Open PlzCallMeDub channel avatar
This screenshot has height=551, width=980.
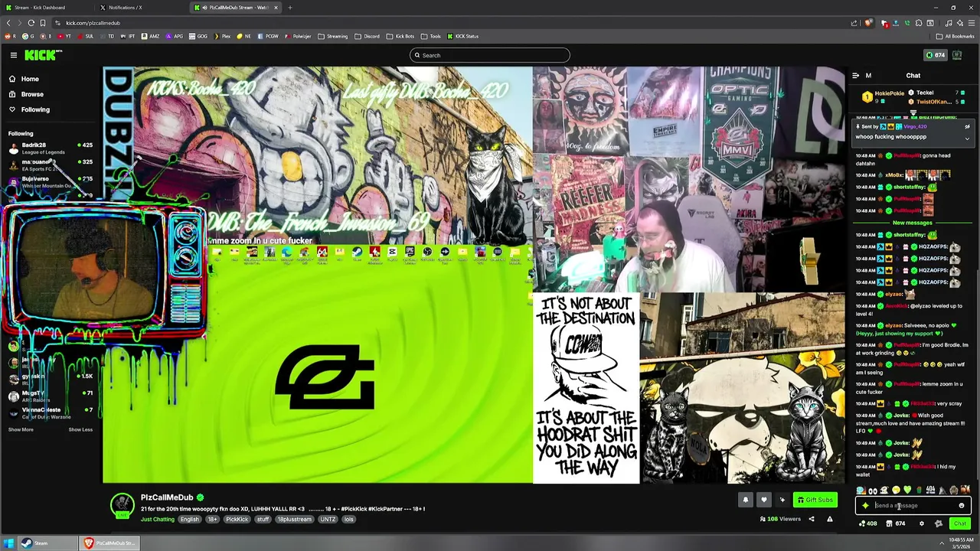tap(122, 505)
